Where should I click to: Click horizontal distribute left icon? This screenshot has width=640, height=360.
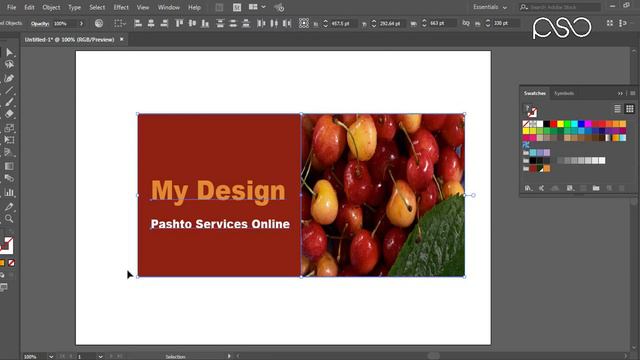[x=261, y=23]
